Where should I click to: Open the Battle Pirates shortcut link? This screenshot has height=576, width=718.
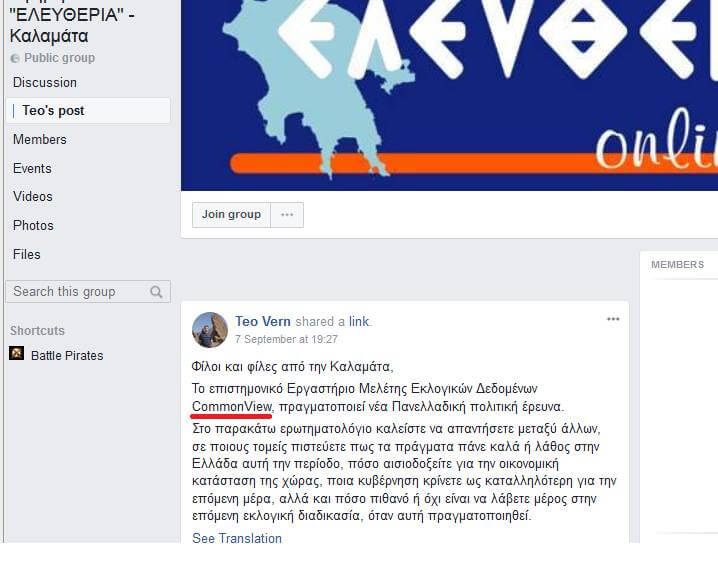(67, 355)
